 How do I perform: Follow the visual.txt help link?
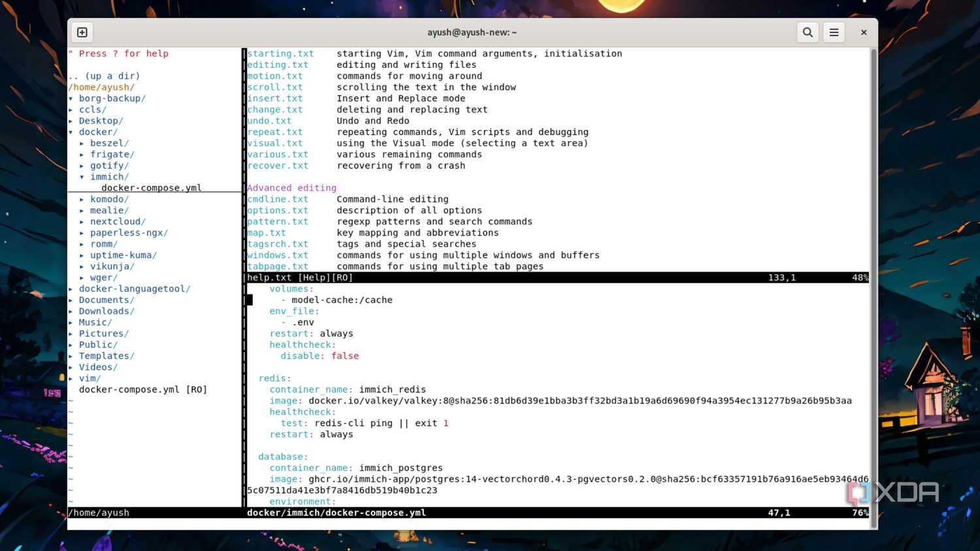coord(275,143)
